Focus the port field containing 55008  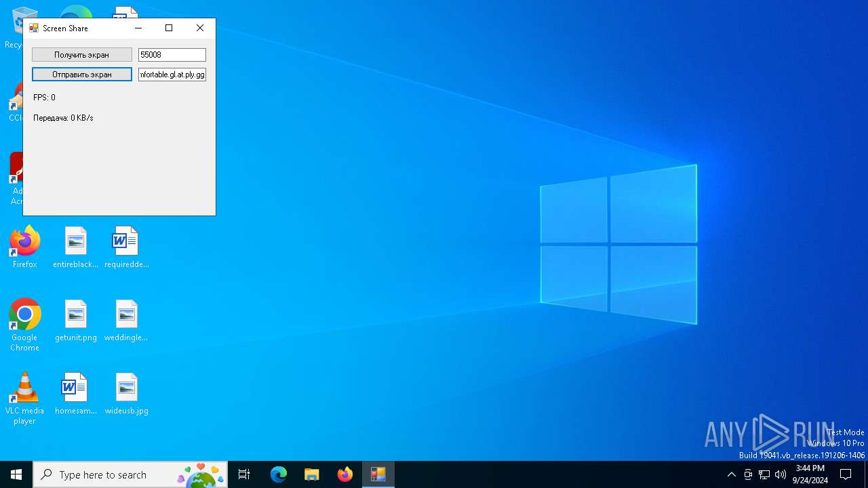click(x=172, y=55)
